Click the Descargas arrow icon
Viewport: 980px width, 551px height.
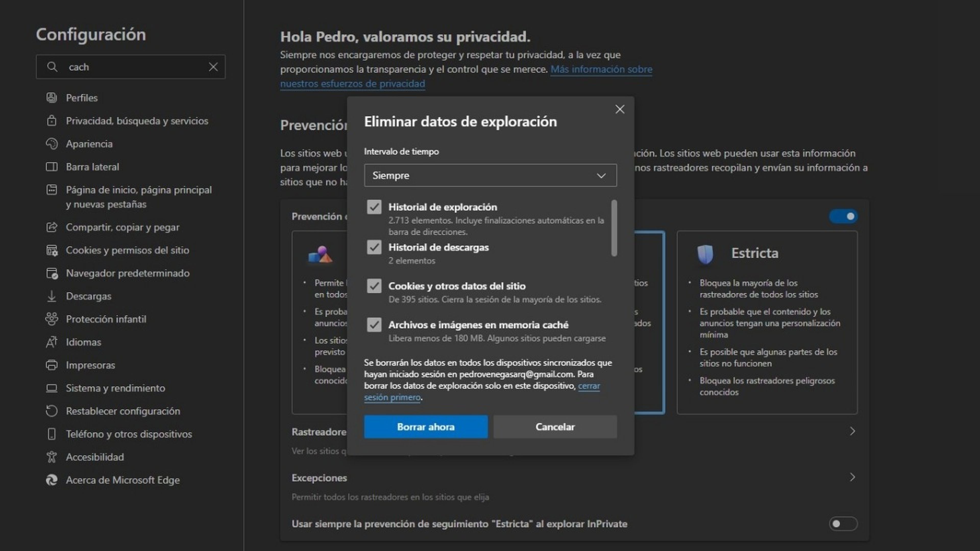(x=52, y=296)
